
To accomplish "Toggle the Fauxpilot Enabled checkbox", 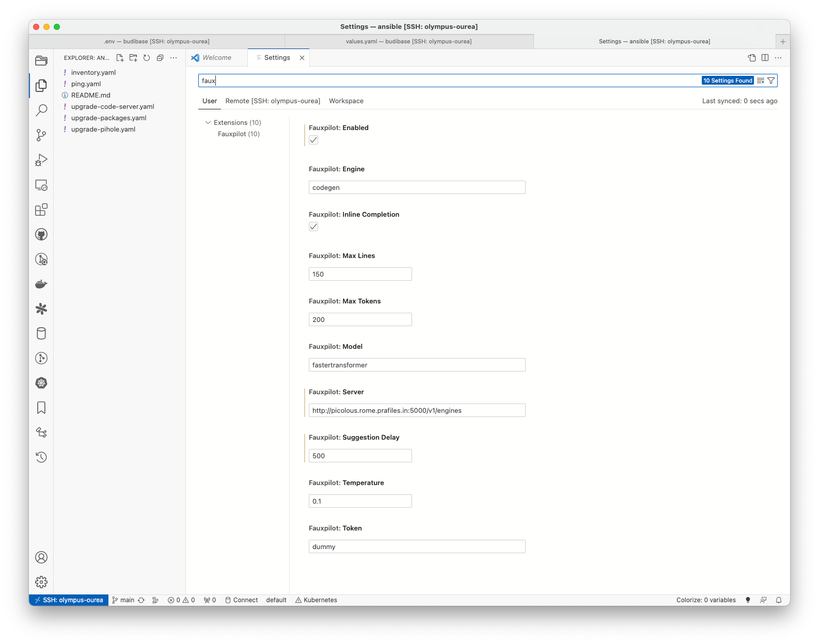I will (x=313, y=140).
